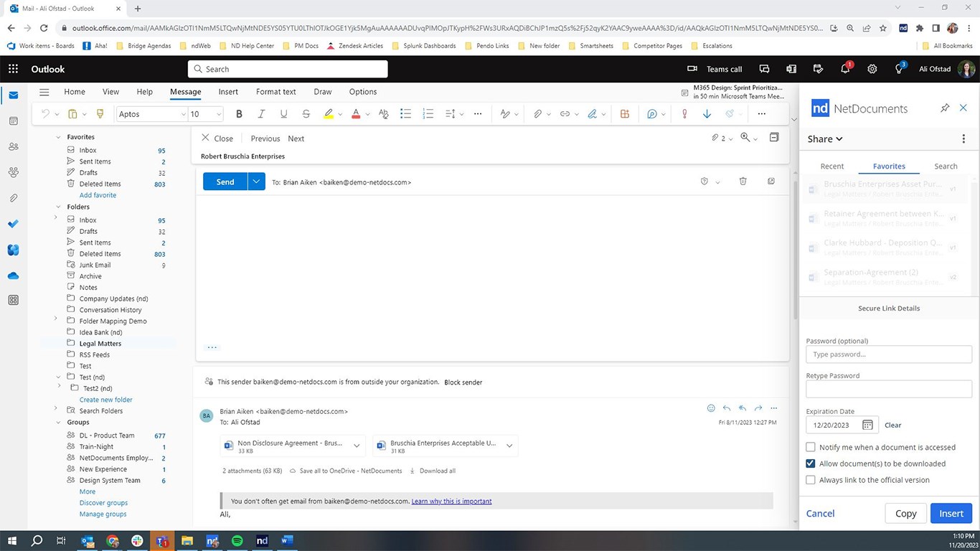Viewport: 980px width, 551px height.
Task: Expand the Search Folders tree item
Action: point(56,409)
